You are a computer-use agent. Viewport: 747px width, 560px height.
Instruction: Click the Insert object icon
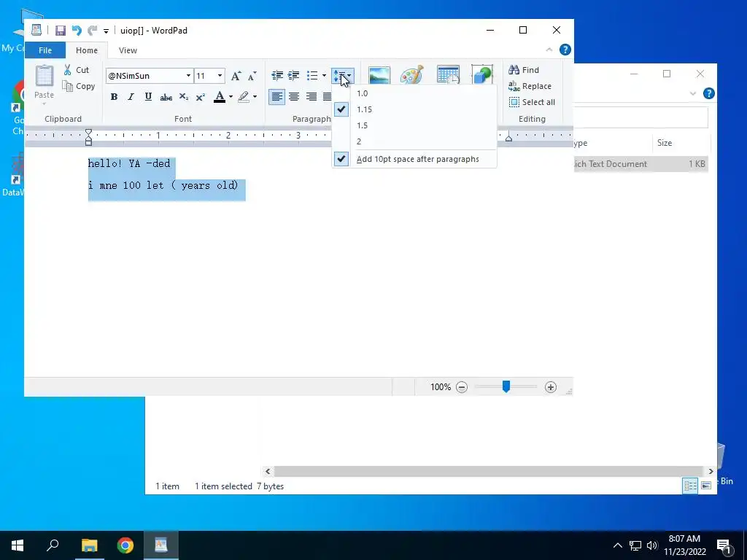(x=482, y=75)
